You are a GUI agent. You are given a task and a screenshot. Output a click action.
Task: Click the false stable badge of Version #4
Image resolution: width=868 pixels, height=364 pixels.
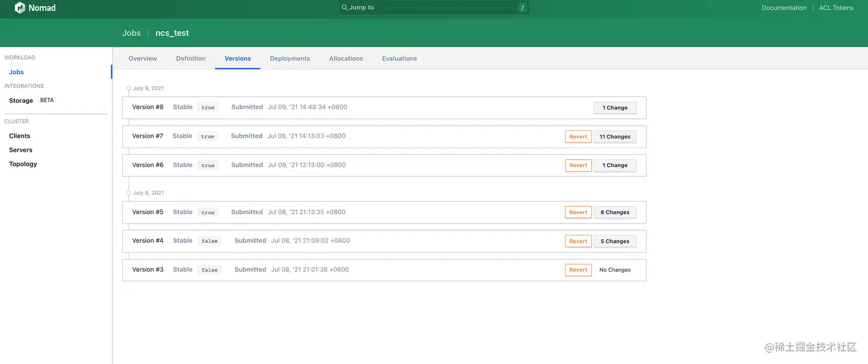(x=210, y=241)
